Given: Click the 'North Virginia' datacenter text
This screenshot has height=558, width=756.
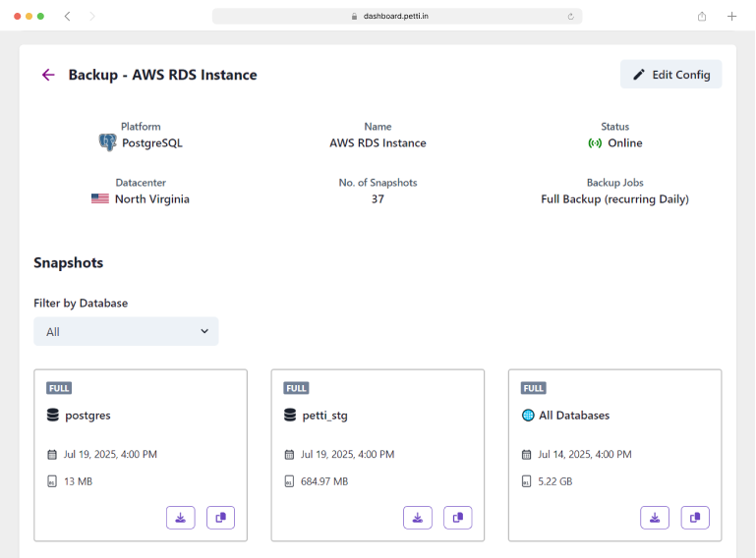Looking at the screenshot, I should click(x=151, y=199).
